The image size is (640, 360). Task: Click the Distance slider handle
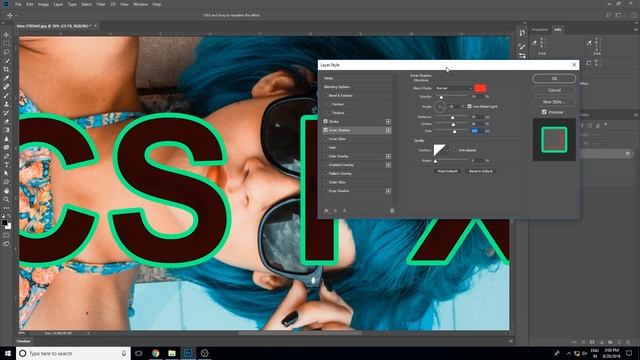click(452, 118)
